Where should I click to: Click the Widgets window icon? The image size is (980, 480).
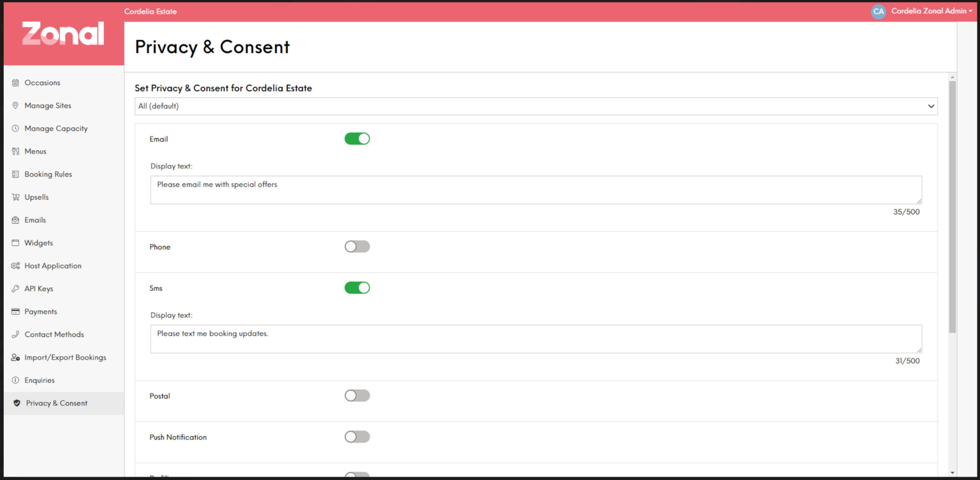15,243
